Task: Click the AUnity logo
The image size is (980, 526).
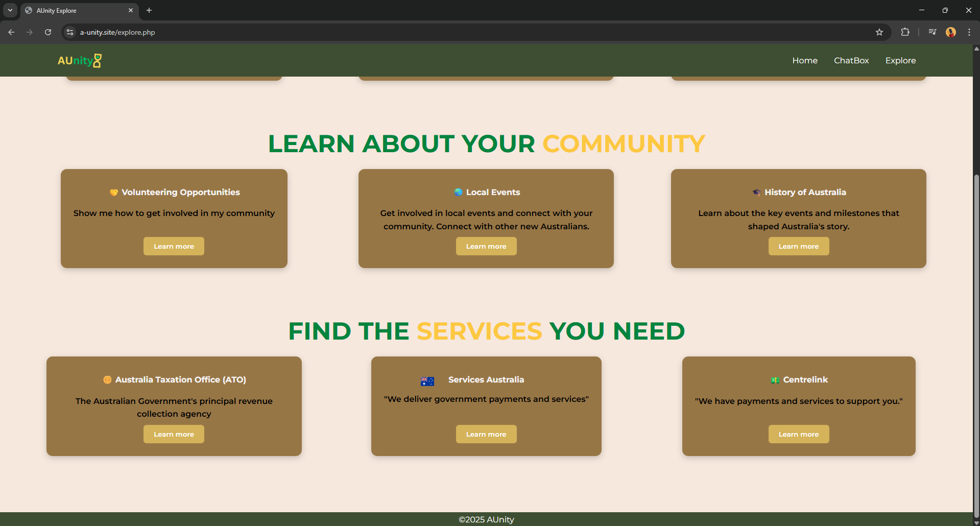Action: [x=80, y=61]
